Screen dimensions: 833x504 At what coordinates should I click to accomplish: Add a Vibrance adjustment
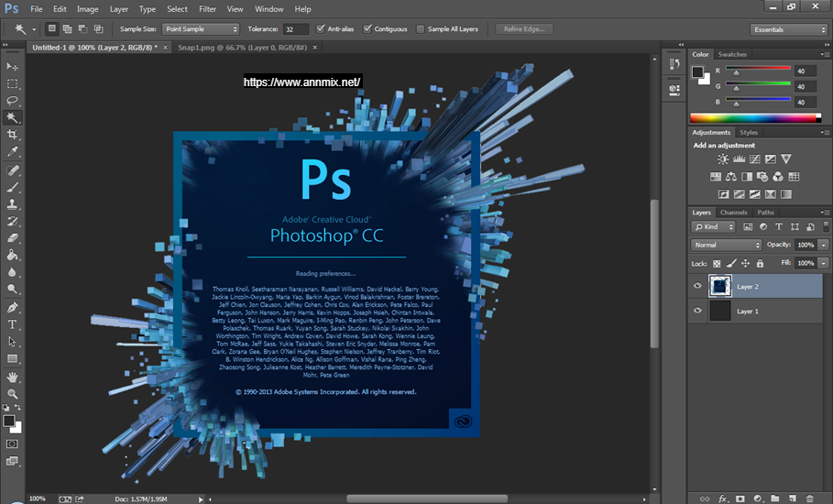click(x=786, y=159)
